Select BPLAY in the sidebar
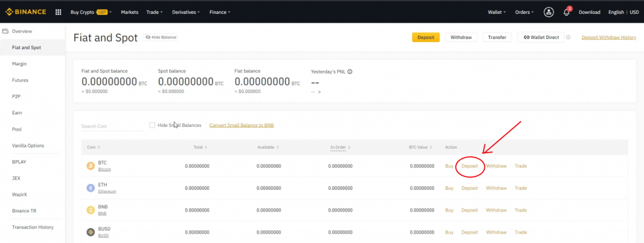Image resolution: width=644 pixels, height=243 pixels. (x=19, y=162)
